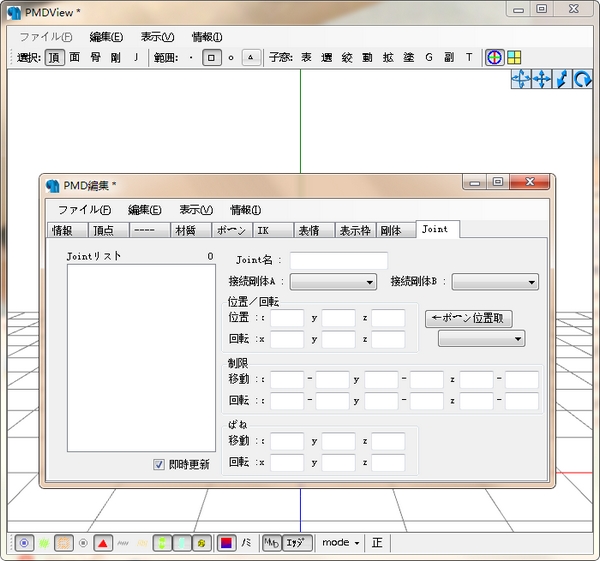This screenshot has width=600, height=561.
Task: Open the 接続剛体B dropdown
Action: 494,282
